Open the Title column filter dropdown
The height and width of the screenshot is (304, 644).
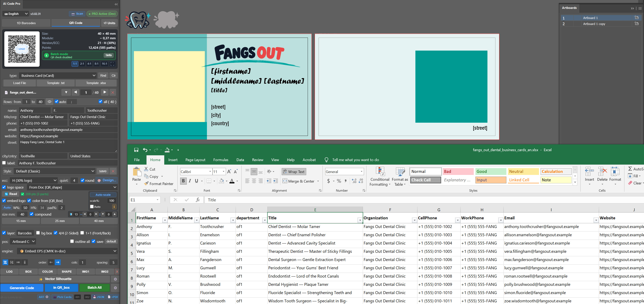pyautogui.click(x=360, y=220)
